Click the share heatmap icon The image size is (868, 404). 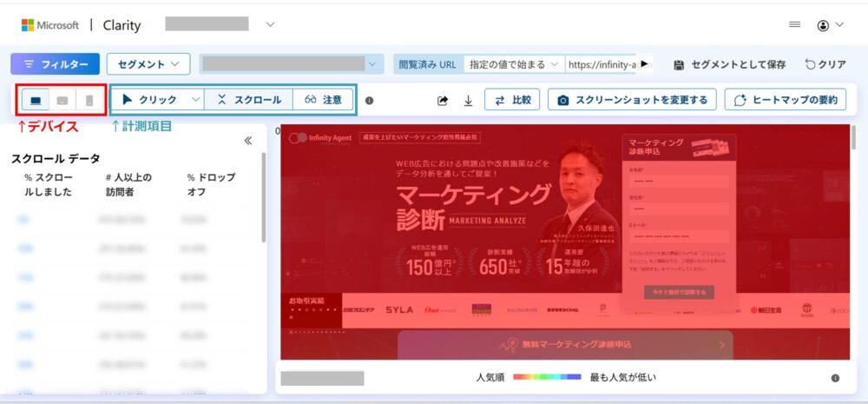443,100
